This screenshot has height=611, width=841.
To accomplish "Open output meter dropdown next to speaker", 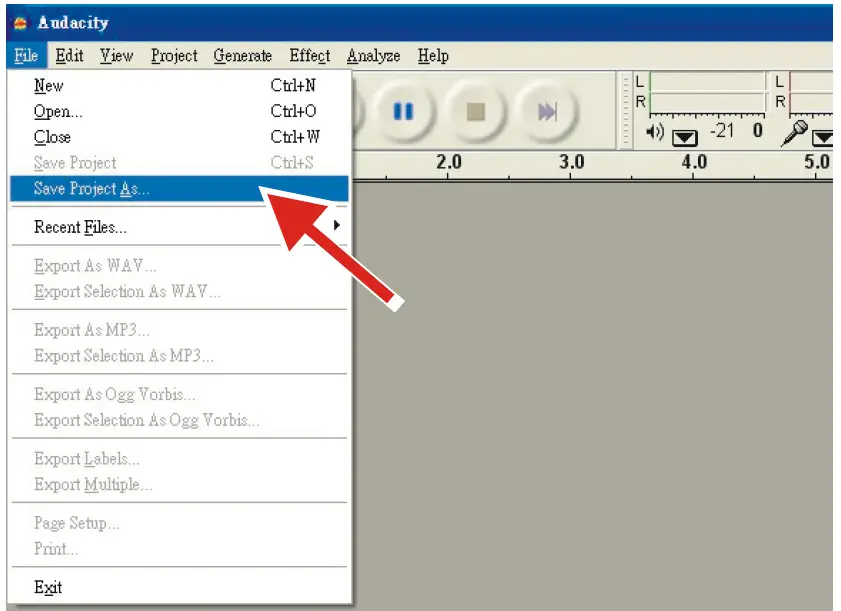I will [x=684, y=138].
